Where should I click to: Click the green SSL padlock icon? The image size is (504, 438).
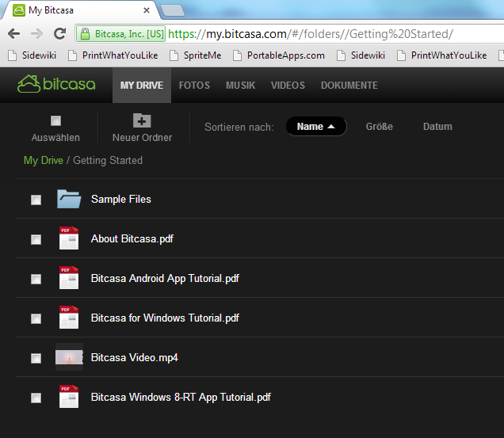pos(85,34)
